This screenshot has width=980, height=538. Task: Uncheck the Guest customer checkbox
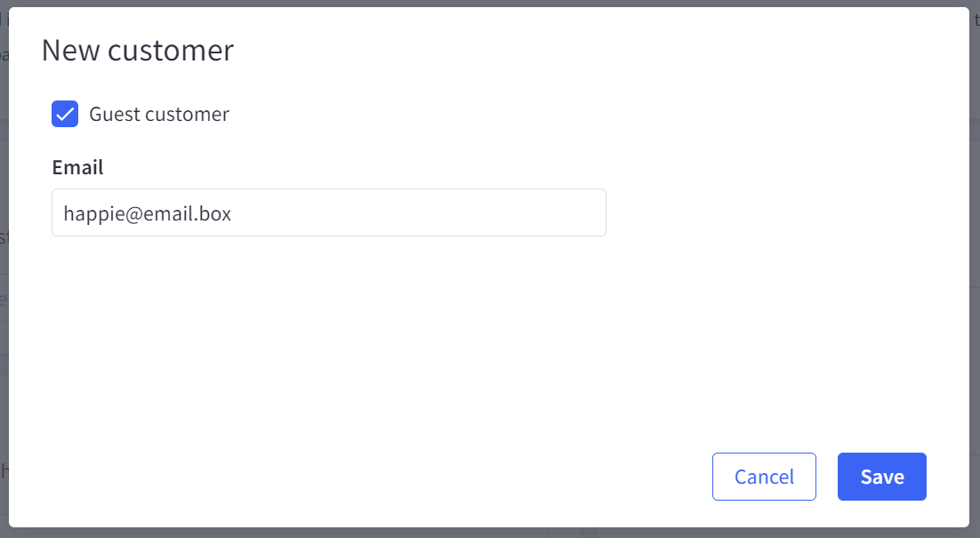[65, 114]
